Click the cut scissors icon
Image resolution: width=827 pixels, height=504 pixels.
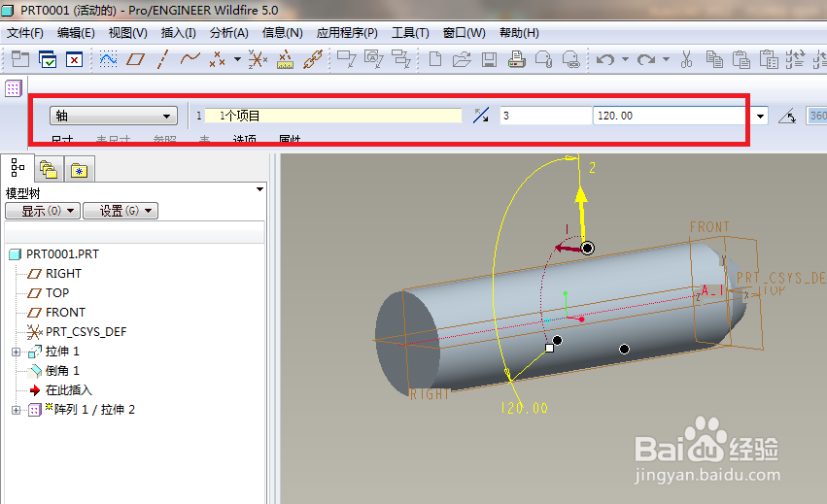(687, 59)
